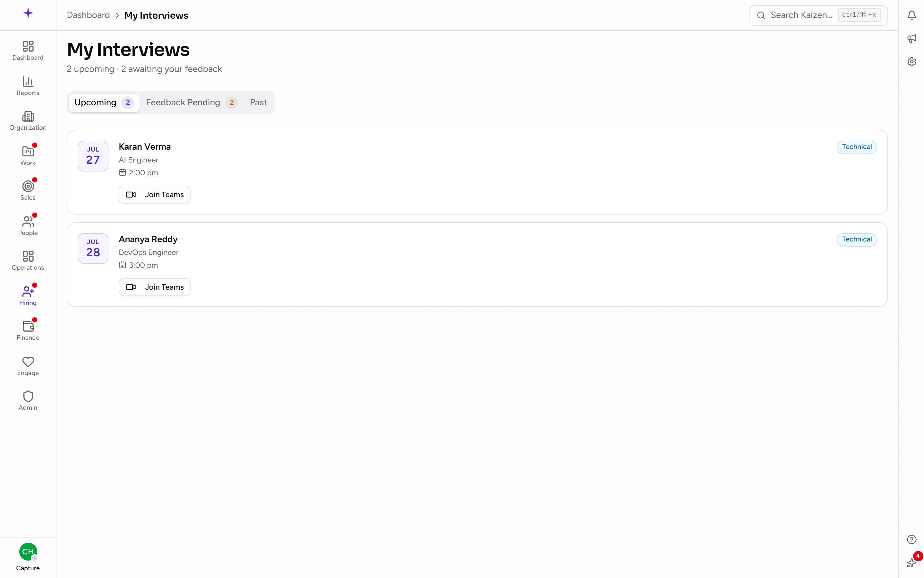Click the Feedback Pending count badge
This screenshot has width=924, height=578.
point(231,102)
